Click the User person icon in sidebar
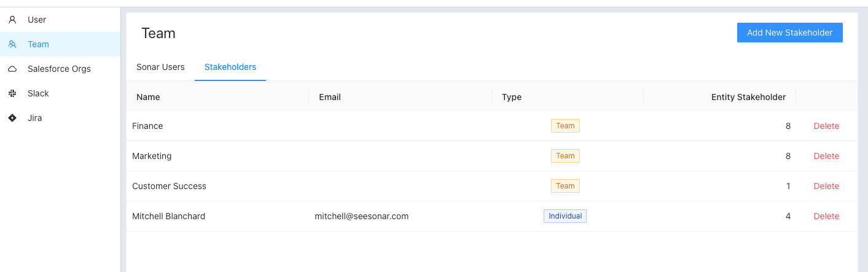The image size is (868, 272). tap(12, 20)
